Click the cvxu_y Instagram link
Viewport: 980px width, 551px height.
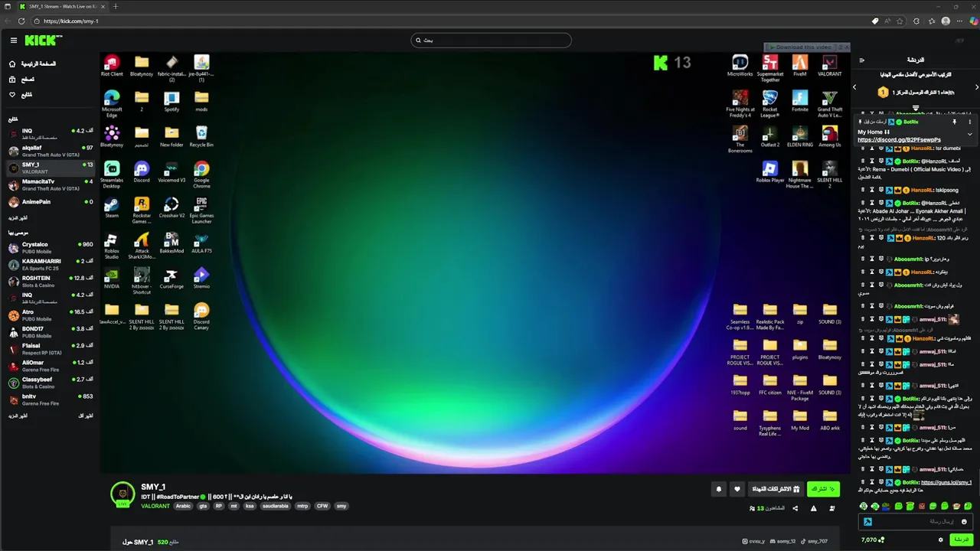coord(753,541)
